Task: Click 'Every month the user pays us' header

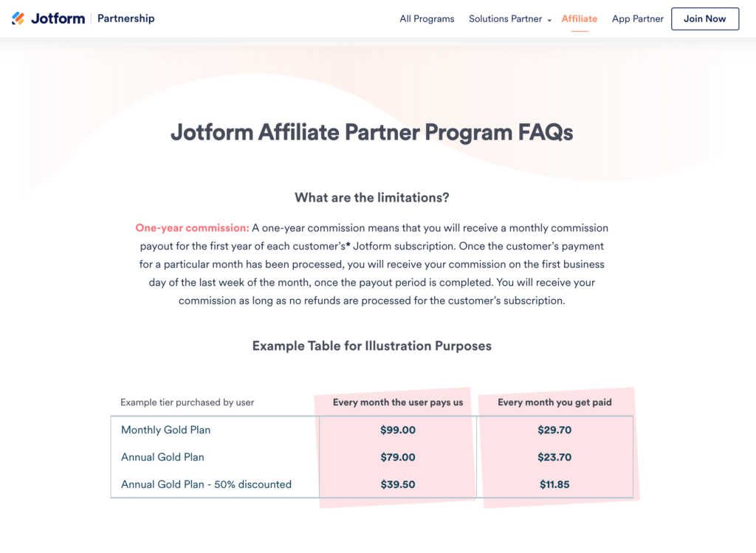Action: pyautogui.click(x=398, y=402)
